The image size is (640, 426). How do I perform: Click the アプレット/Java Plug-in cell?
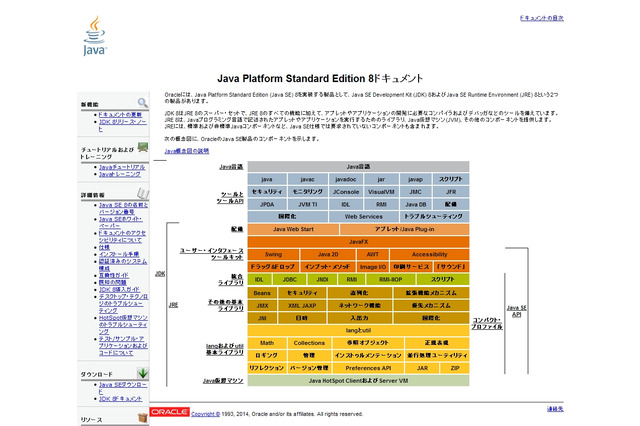pos(404,229)
